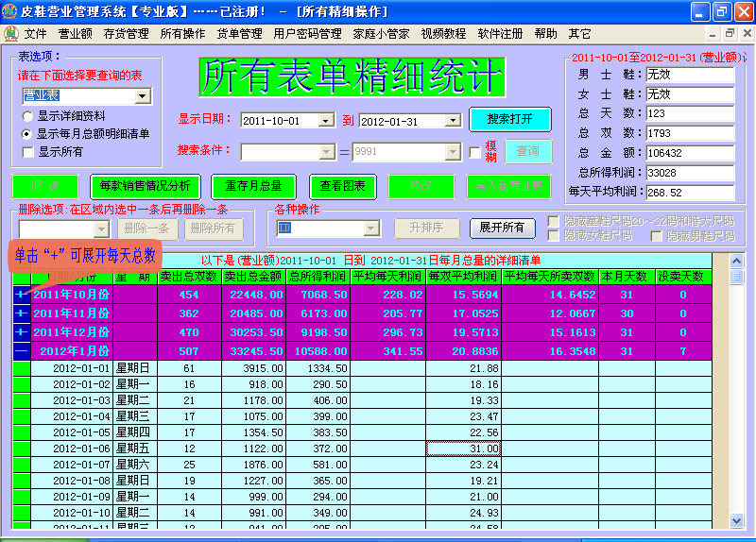Open the 营业额 menu
756x542 pixels.
76,34
